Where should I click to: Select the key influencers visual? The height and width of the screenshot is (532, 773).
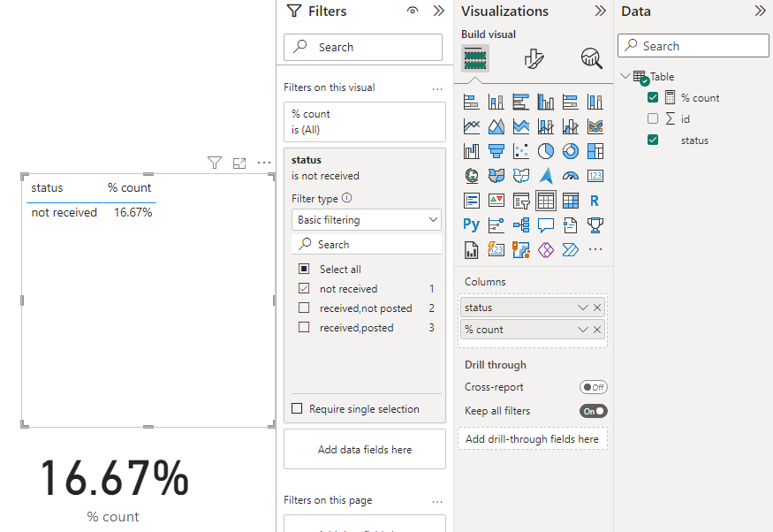tap(496, 225)
